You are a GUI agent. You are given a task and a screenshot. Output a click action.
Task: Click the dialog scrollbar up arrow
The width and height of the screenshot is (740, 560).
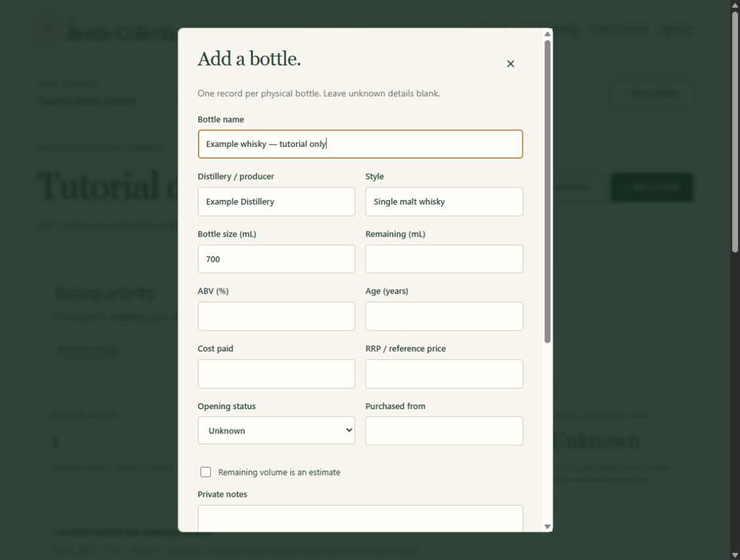click(547, 34)
